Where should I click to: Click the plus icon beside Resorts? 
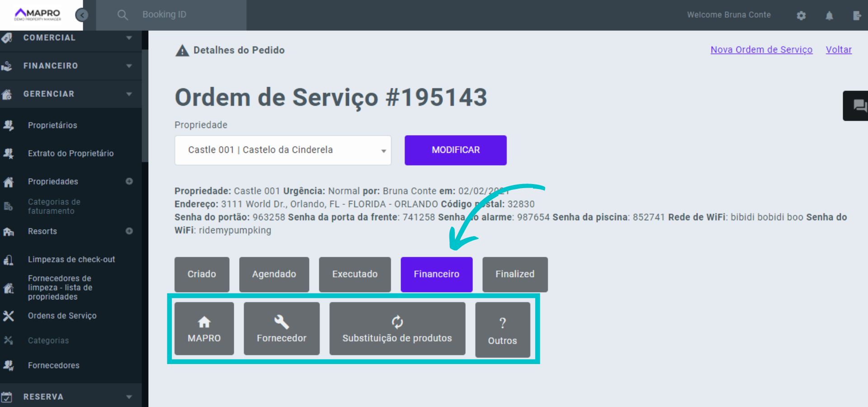tap(129, 231)
